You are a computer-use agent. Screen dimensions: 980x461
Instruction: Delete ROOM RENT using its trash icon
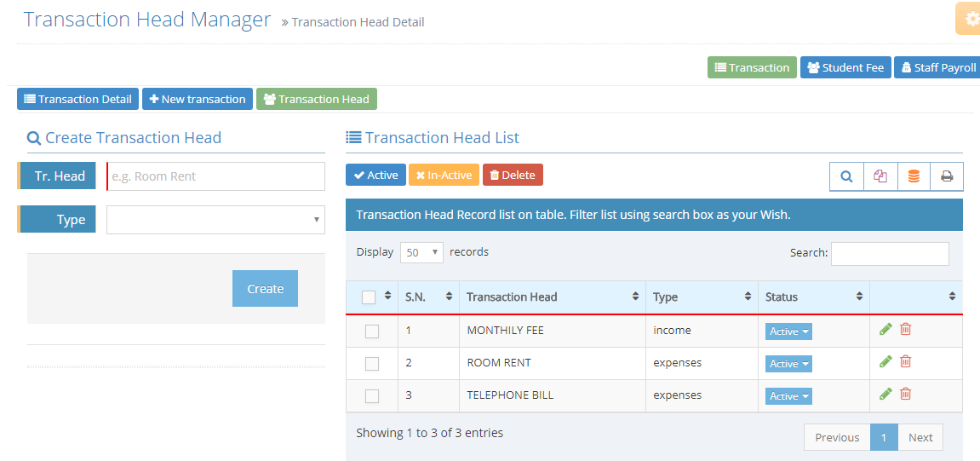click(906, 361)
